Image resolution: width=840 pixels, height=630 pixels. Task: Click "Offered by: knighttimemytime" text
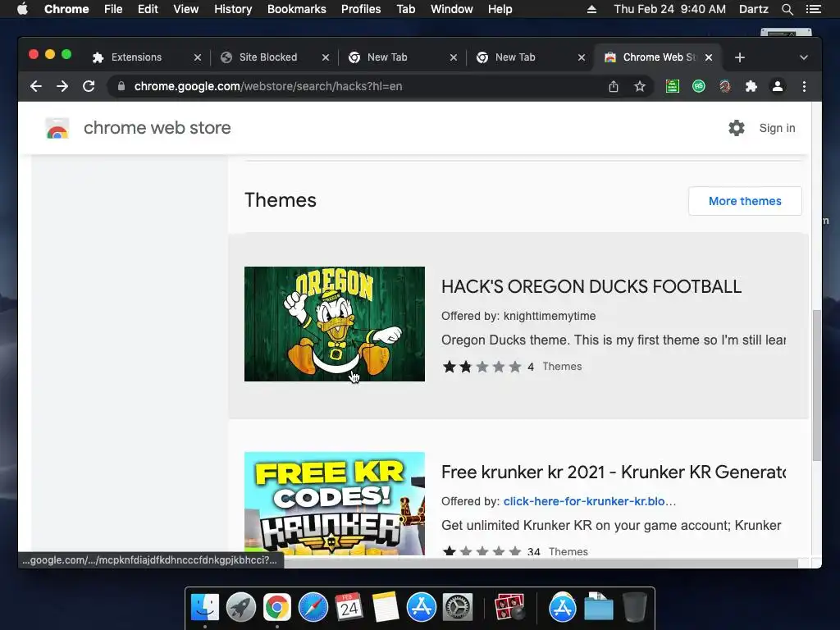518,316
